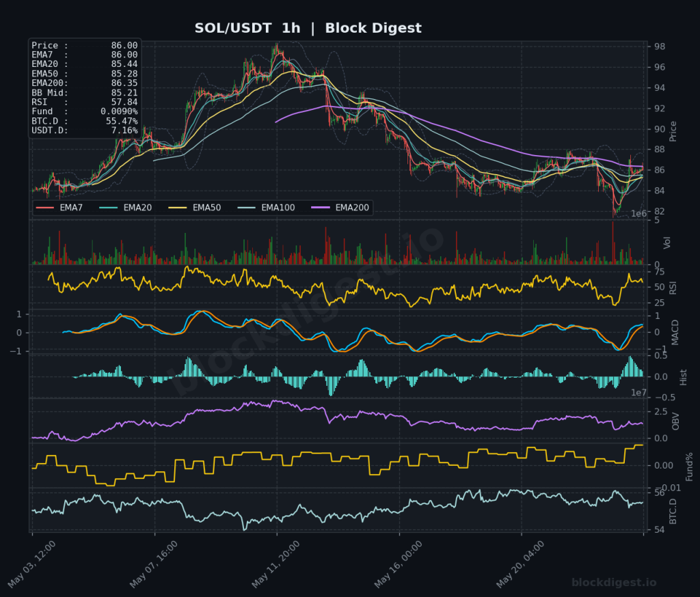Click the 'May 16, 00:00' date label
The height and width of the screenshot is (597, 700).
(399, 564)
